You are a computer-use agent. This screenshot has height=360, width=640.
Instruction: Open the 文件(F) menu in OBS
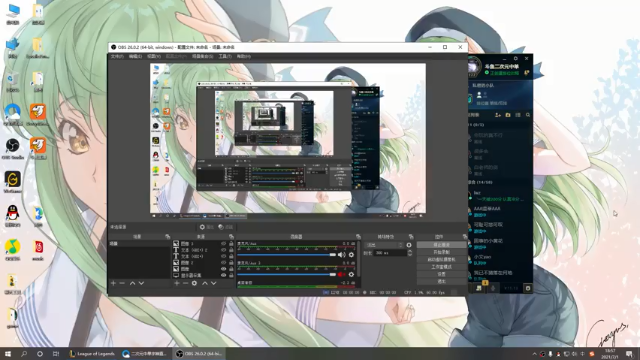(117, 56)
